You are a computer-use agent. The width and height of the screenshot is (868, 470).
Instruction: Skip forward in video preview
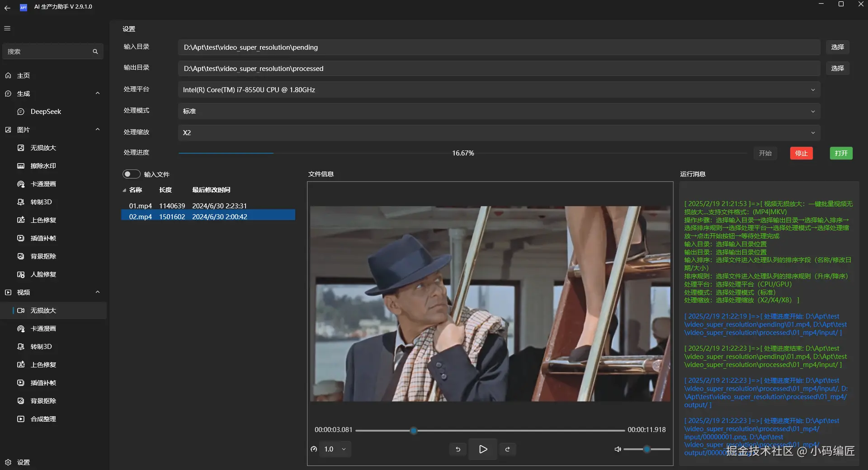(508, 449)
